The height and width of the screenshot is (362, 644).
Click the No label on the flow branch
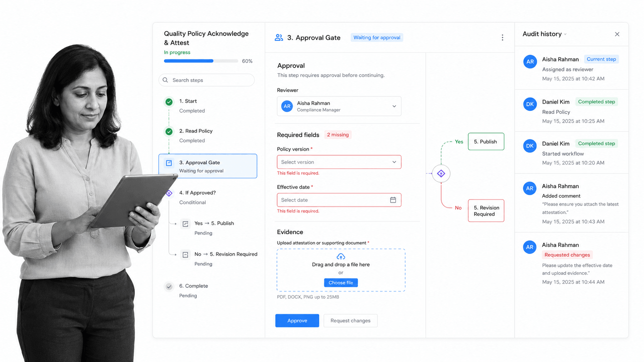458,208
